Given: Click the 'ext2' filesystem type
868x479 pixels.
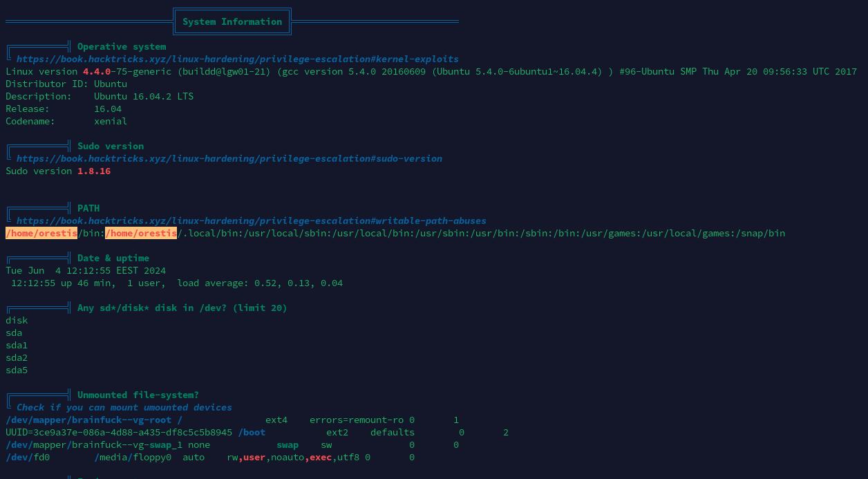Looking at the screenshot, I should pos(337,432).
